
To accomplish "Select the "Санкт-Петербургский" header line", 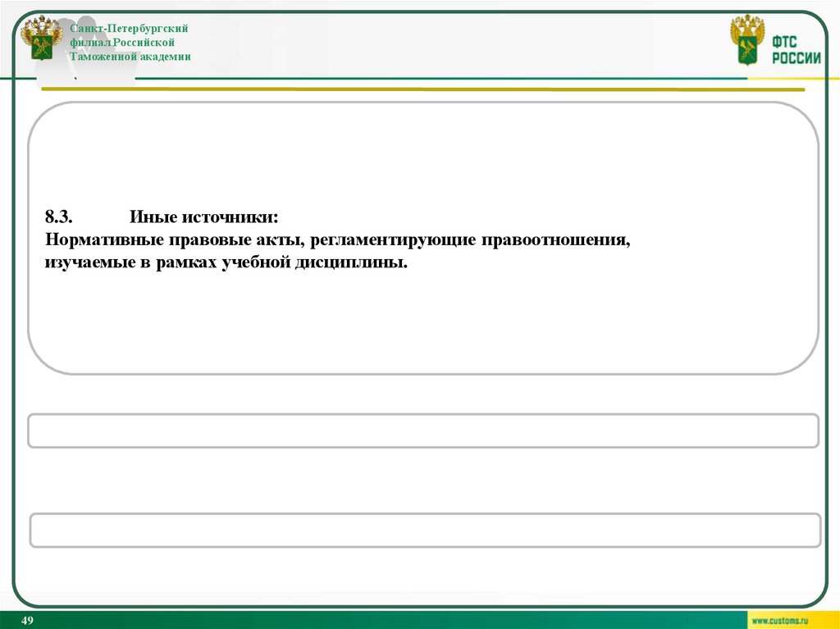I will (x=129, y=29).
